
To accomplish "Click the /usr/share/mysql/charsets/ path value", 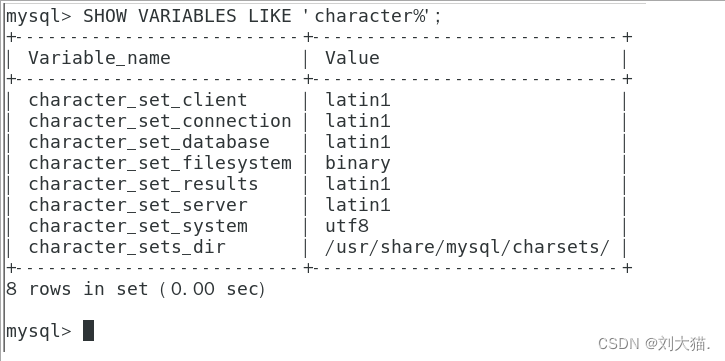I will coord(467,247).
